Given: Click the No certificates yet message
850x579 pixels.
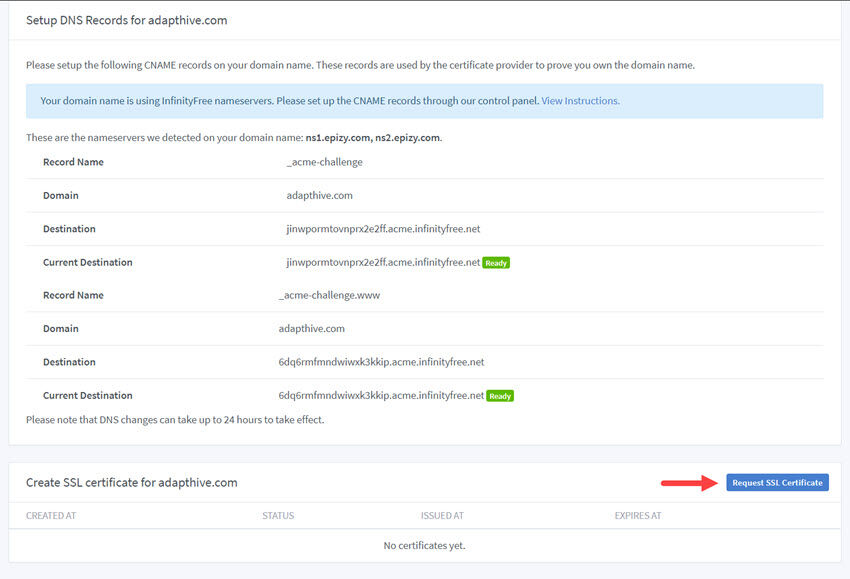Looking at the screenshot, I should pos(424,545).
